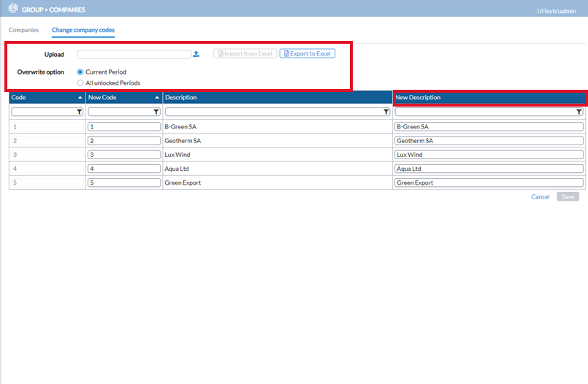This screenshot has height=384, width=588.
Task: Edit the New Description field containing Lux Wind
Action: pos(489,154)
